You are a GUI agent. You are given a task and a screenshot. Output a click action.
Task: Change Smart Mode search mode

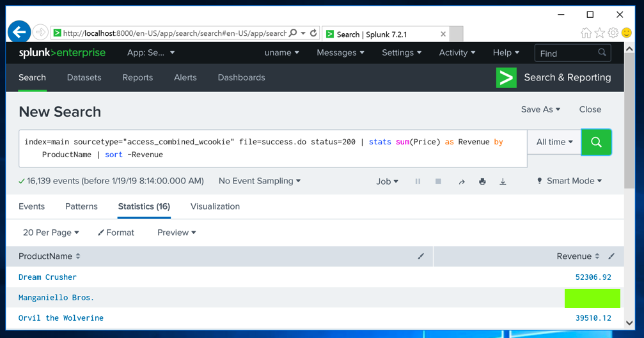[569, 181]
